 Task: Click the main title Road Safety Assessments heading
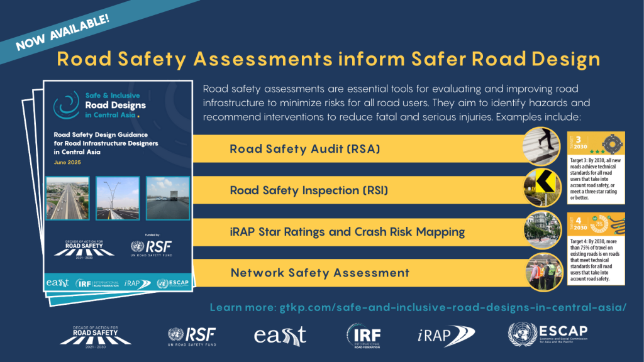point(328,60)
